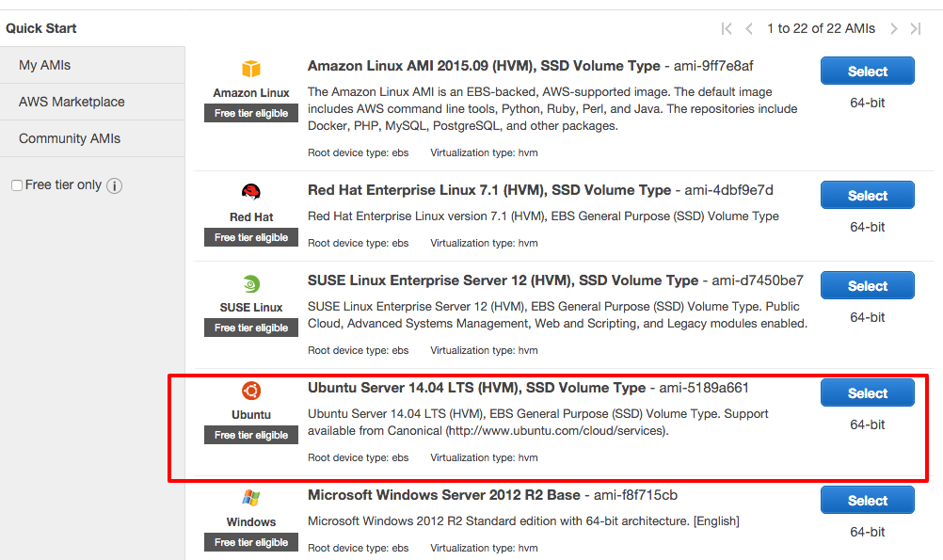Click AMI ID ami-f8f715cb
Viewport: 943px width, 560px height.
point(635,495)
